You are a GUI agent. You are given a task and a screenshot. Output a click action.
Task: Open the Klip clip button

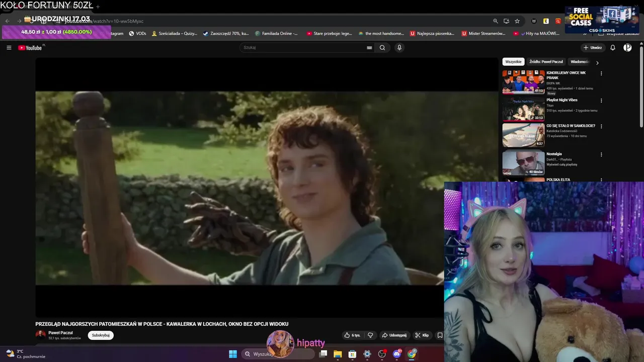coord(422,335)
